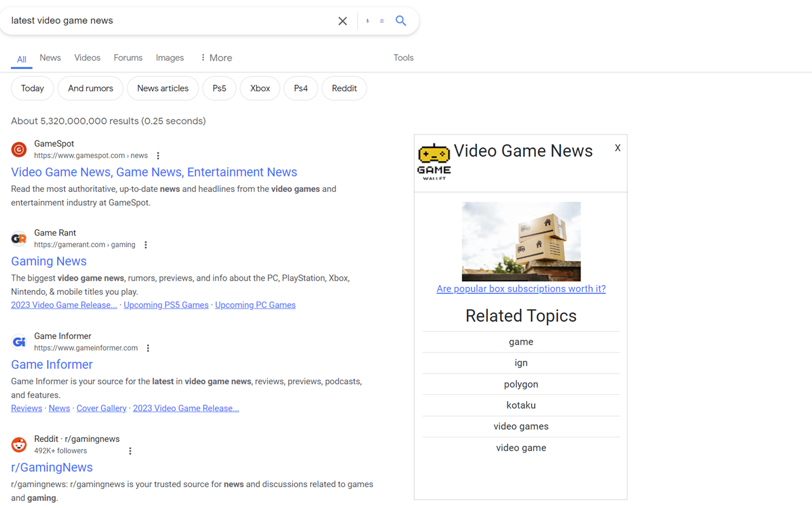Open the Game Informer result title
Screen dimensions: 812x508
click(52, 364)
